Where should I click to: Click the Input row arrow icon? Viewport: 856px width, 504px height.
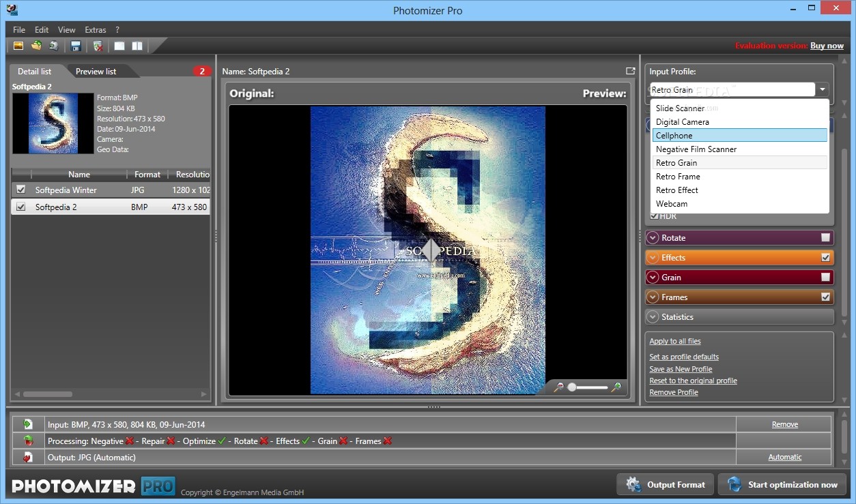28,424
